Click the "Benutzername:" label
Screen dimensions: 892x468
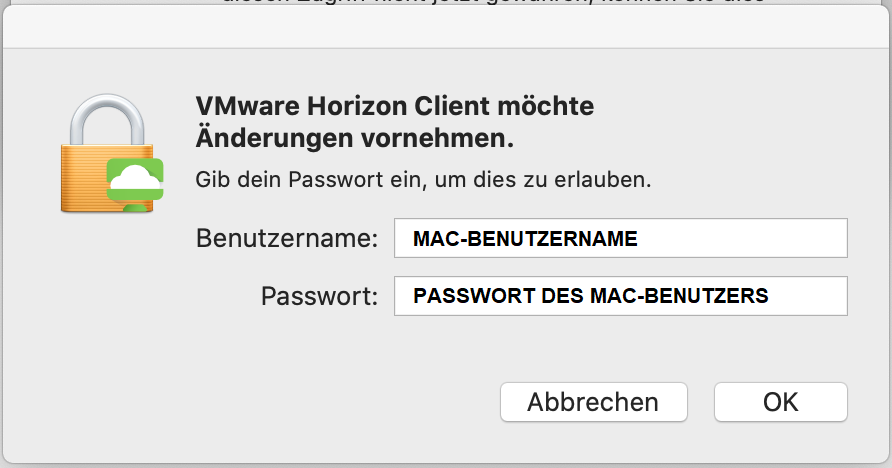[287, 240]
